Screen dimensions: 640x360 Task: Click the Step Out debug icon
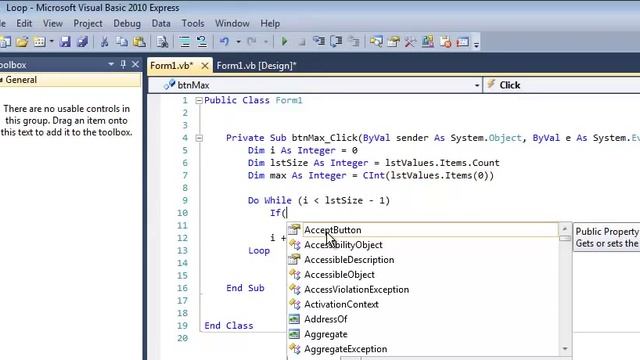coord(354,42)
